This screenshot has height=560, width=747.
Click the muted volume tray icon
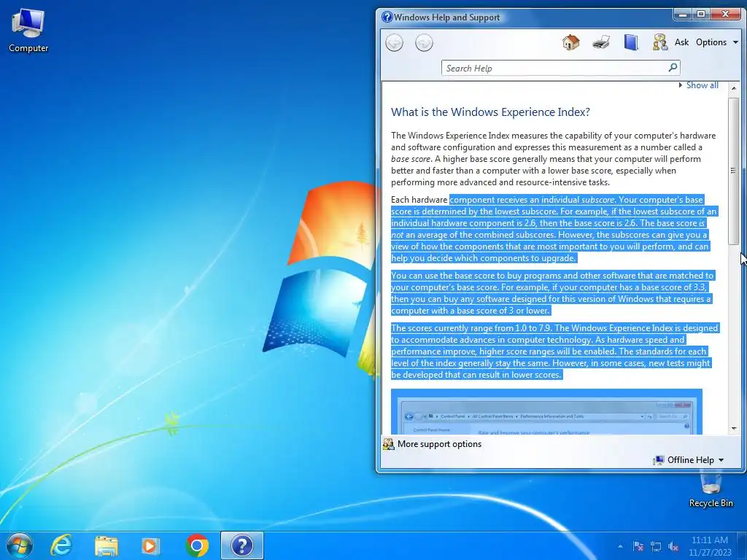pyautogui.click(x=673, y=546)
